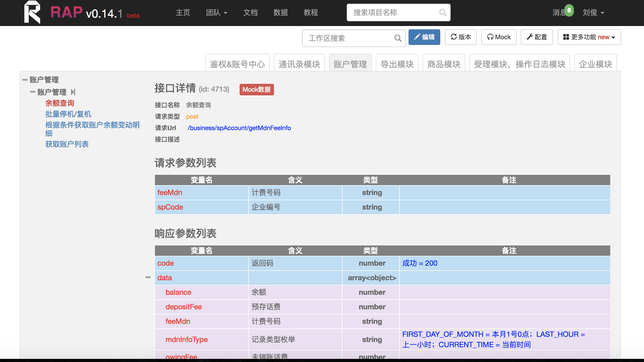
Task: Click the /business/spAccount/getMdnFeeInfo URL link
Action: [239, 128]
